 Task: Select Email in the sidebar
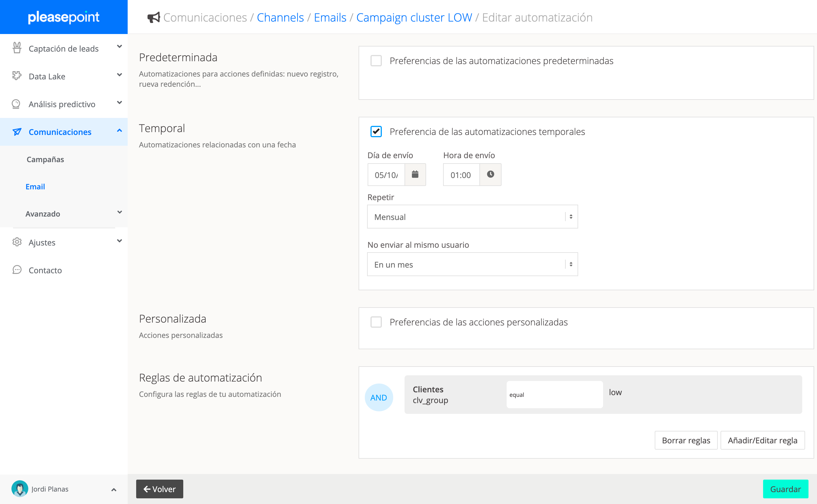[x=35, y=187]
